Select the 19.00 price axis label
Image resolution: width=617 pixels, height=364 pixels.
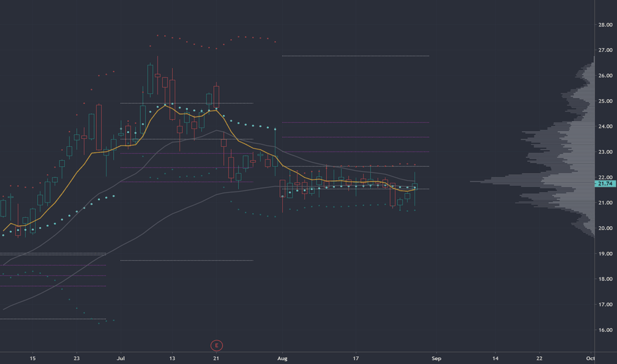click(x=605, y=254)
